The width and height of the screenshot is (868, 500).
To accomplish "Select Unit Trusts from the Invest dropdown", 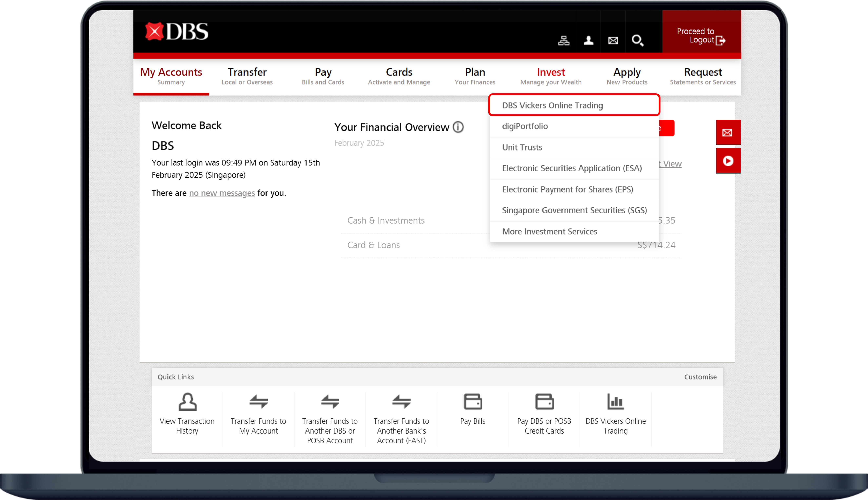I will click(x=521, y=147).
